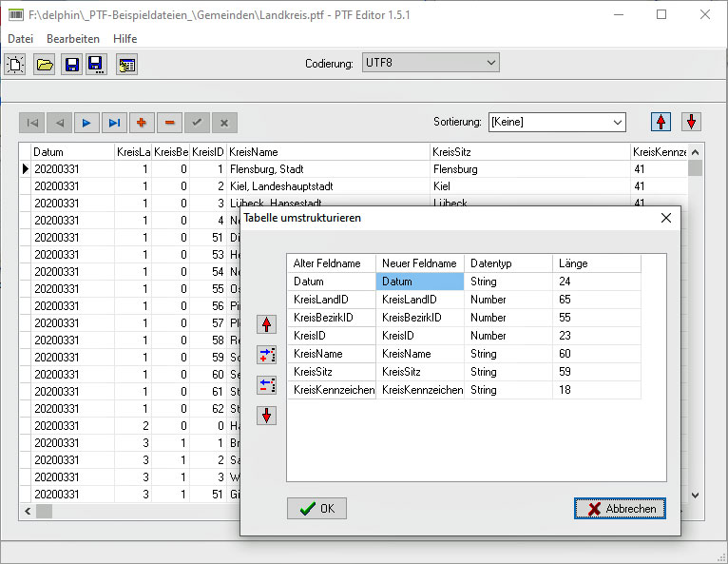This screenshot has height=564, width=728.
Task: Select the KreisName cell under Neuer Feldname
Action: 419,354
